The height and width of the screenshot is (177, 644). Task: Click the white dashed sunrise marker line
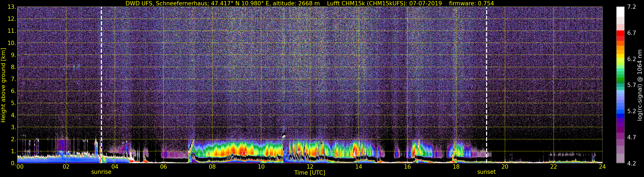[101, 85]
